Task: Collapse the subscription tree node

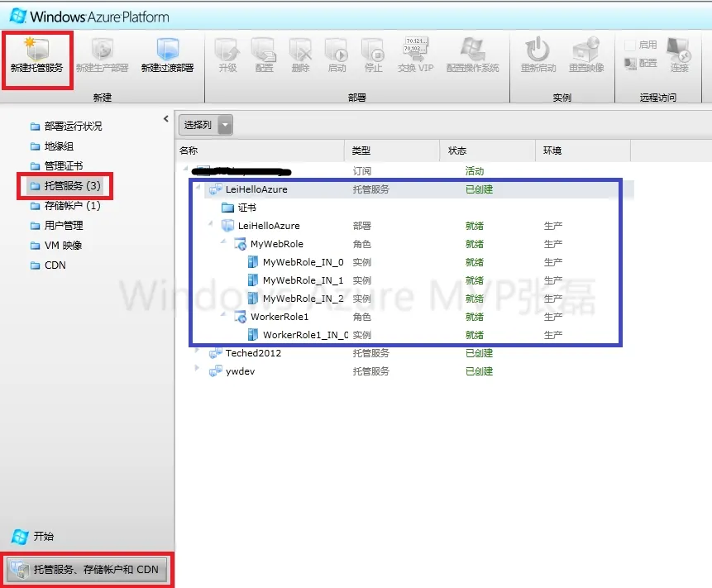Action: tap(185, 169)
